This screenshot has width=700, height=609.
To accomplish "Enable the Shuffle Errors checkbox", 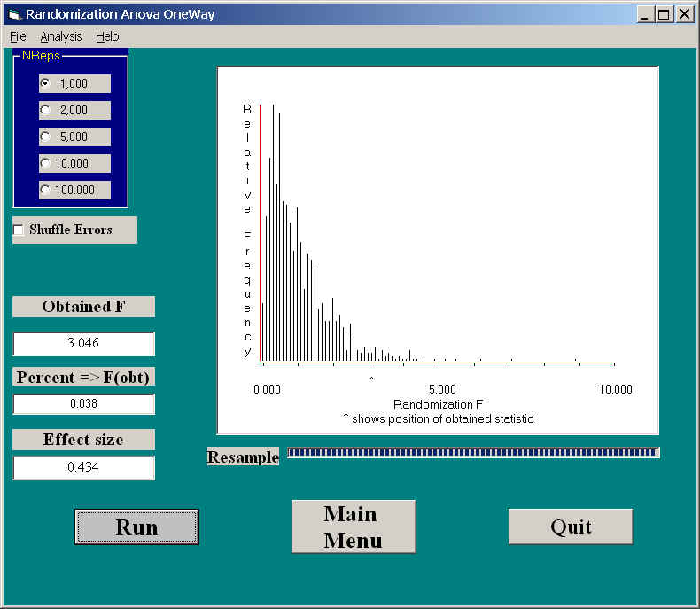I will pos(19,230).
